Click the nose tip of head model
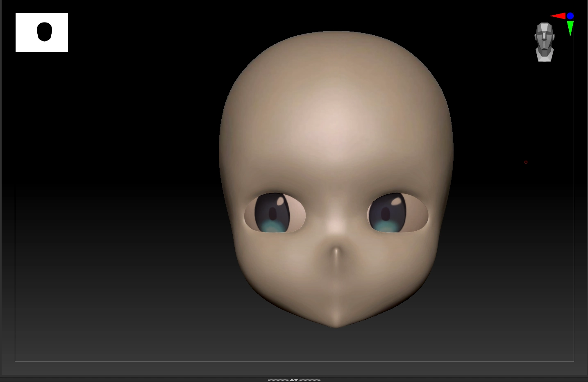The width and height of the screenshot is (588, 382). [x=336, y=251]
